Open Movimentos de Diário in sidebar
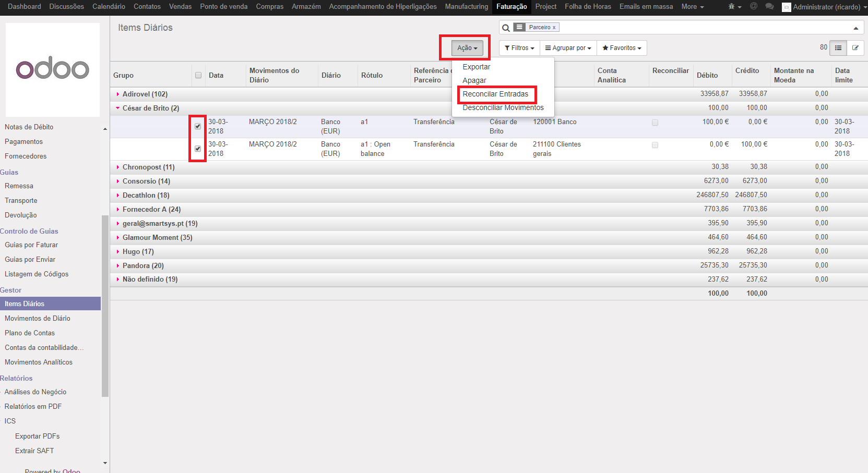 (38, 318)
